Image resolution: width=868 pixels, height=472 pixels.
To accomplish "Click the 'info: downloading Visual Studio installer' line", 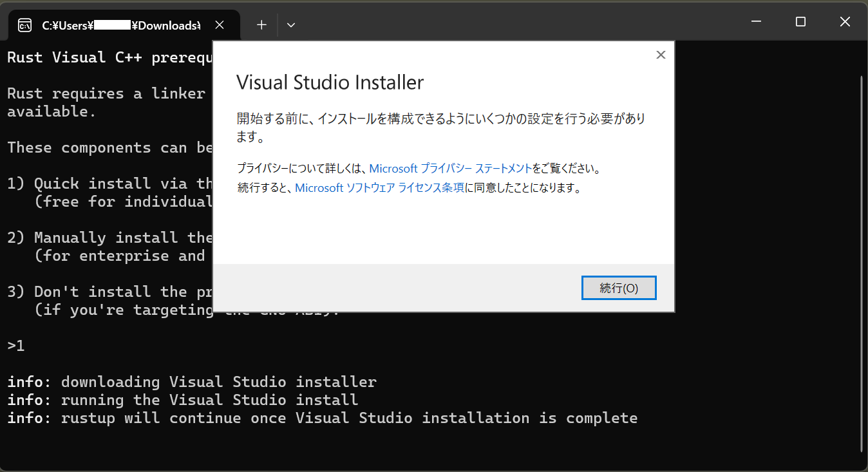I will (192, 382).
